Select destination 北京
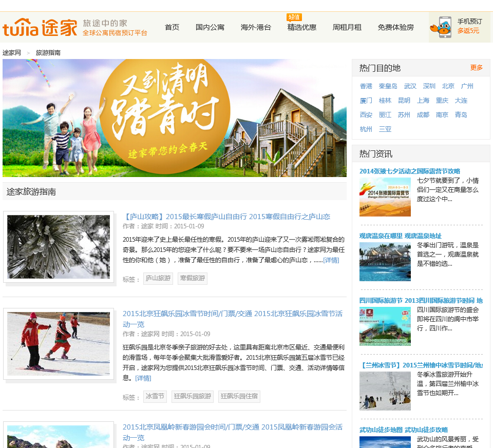This screenshot has width=493, height=448. point(448,86)
